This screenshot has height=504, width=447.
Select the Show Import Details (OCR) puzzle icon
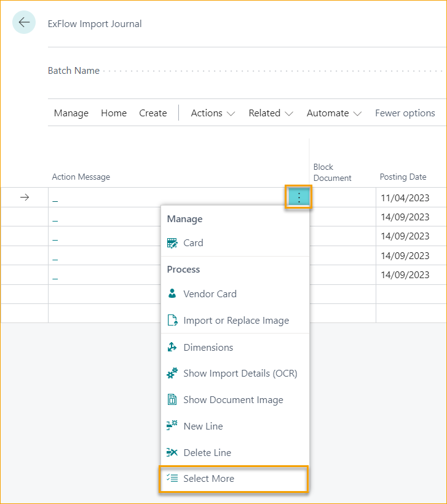tap(173, 373)
